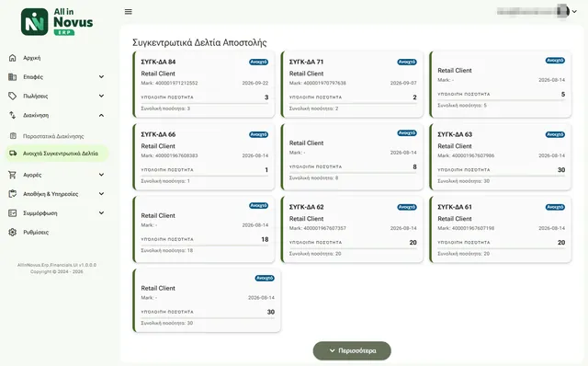Expand the Επαφές submenu chevron
This screenshot has height=366, width=588.
click(x=101, y=76)
